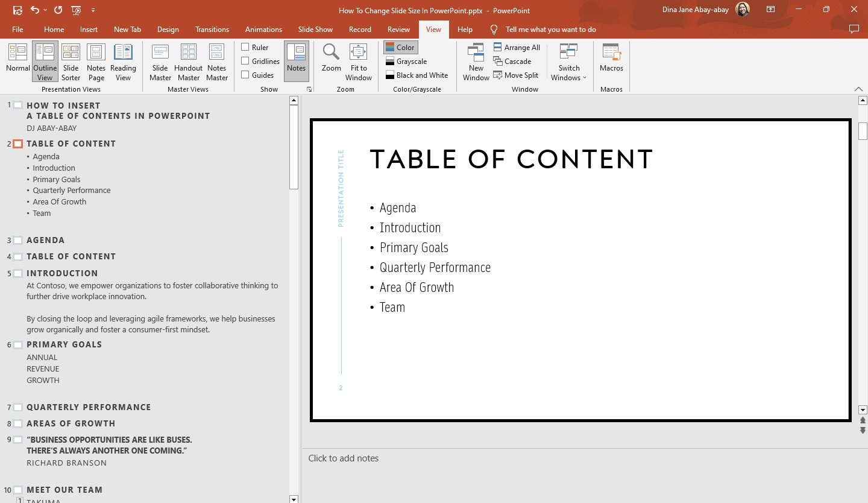The image size is (868, 503).
Task: Switch to Slide Sorter view
Action: pyautogui.click(x=71, y=60)
